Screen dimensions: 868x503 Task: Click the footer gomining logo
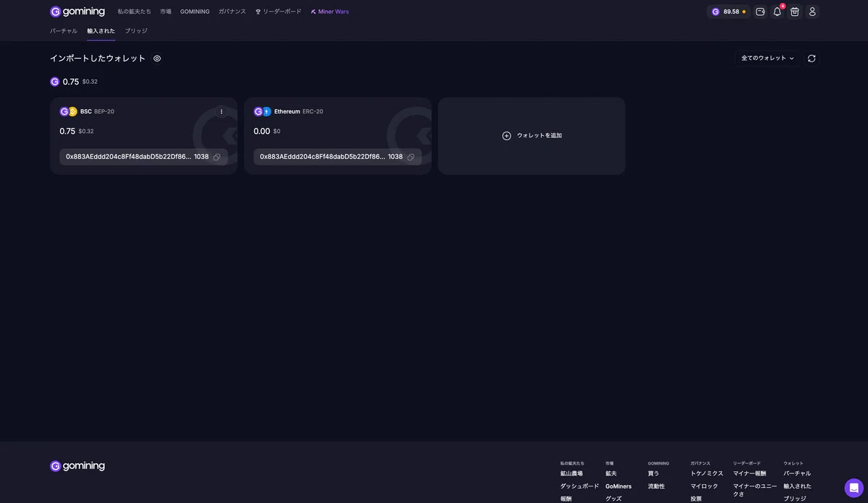point(77,466)
